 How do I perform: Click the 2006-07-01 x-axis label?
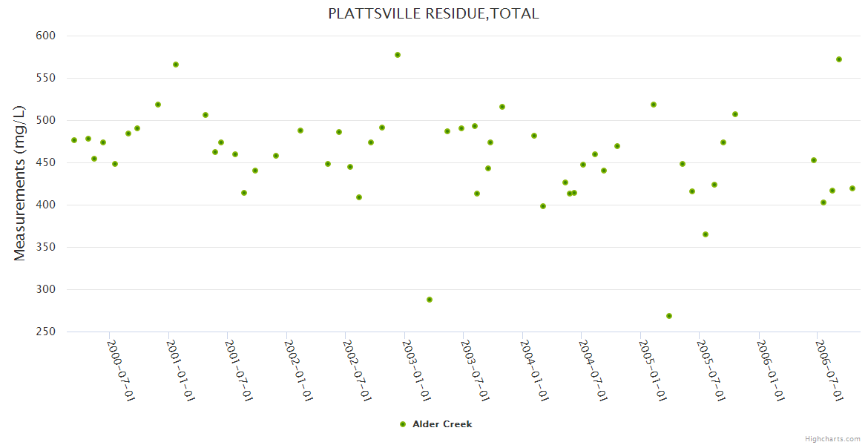tap(829, 371)
